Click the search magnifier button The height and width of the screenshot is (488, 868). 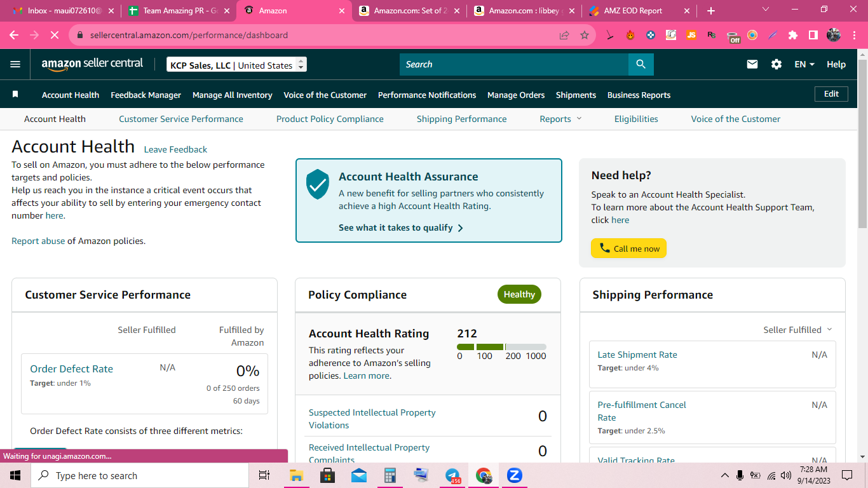click(x=641, y=64)
